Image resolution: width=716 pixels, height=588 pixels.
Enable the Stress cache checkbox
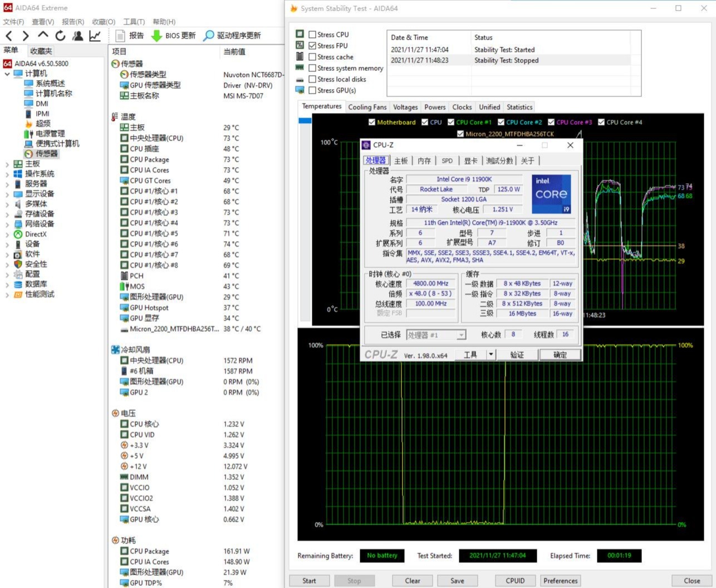[x=312, y=57]
